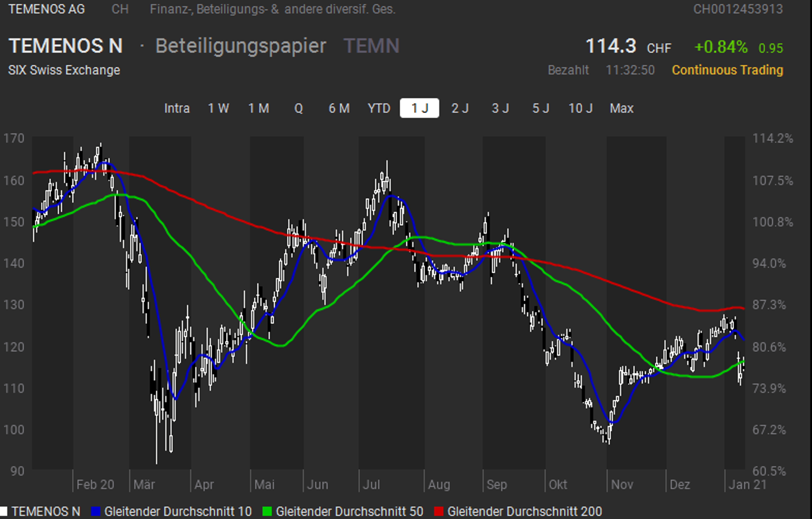
Task: Click the ISIN CH0012453913 text
Action: pos(738,9)
